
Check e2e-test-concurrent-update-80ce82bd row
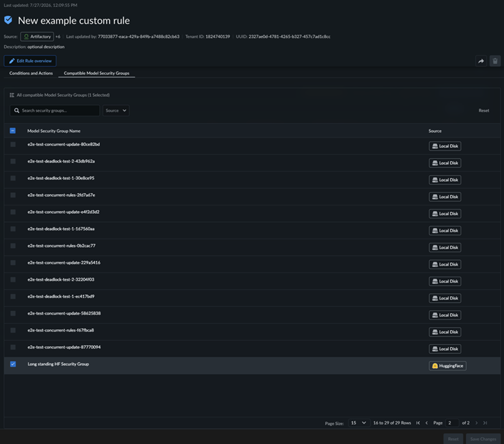point(13,144)
